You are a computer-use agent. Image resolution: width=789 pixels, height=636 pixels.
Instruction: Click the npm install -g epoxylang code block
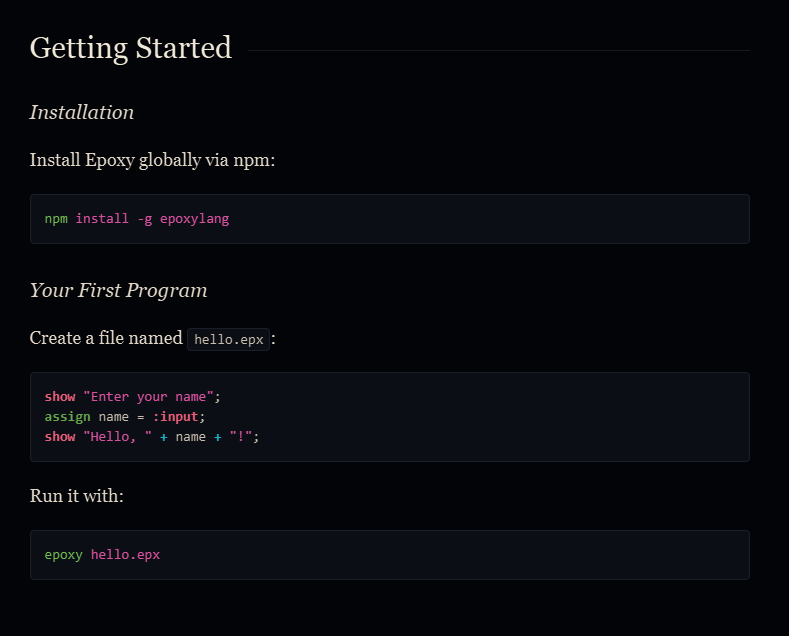390,219
